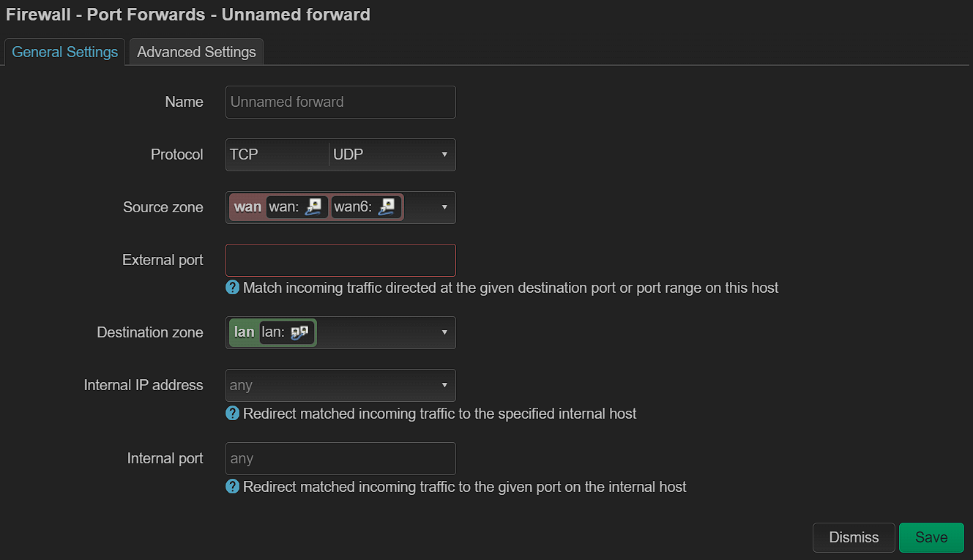
Task: Save the port forward rule
Action: (931, 537)
